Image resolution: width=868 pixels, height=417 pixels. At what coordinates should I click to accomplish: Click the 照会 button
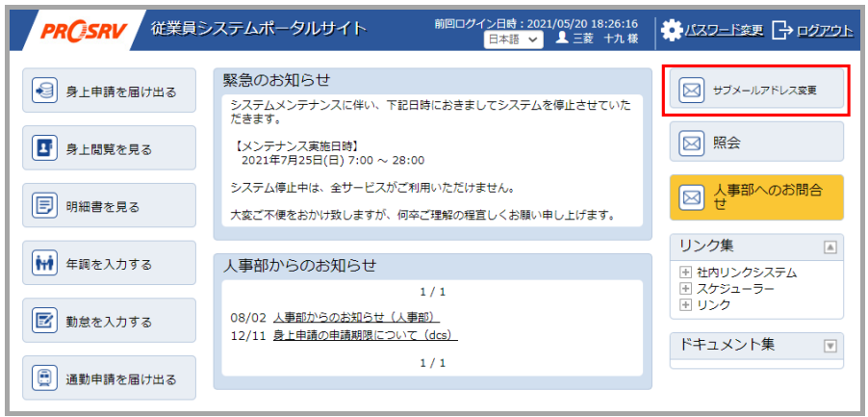756,142
